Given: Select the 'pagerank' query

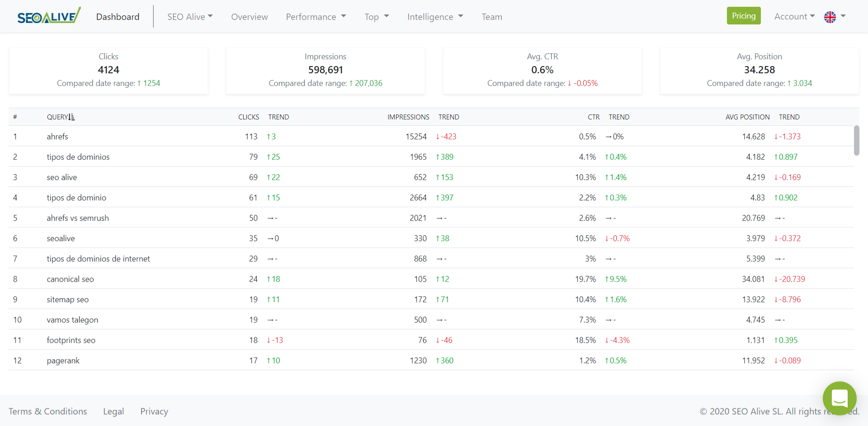Looking at the screenshot, I should coord(63,360).
